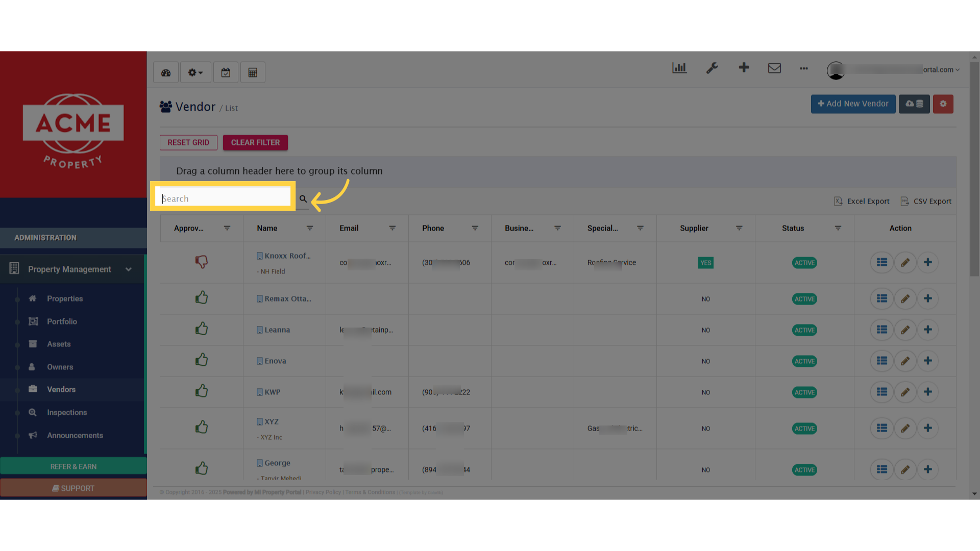The image size is (980, 551).
Task: Expand the gear settings dropdown in toolbar
Action: pyautogui.click(x=195, y=72)
